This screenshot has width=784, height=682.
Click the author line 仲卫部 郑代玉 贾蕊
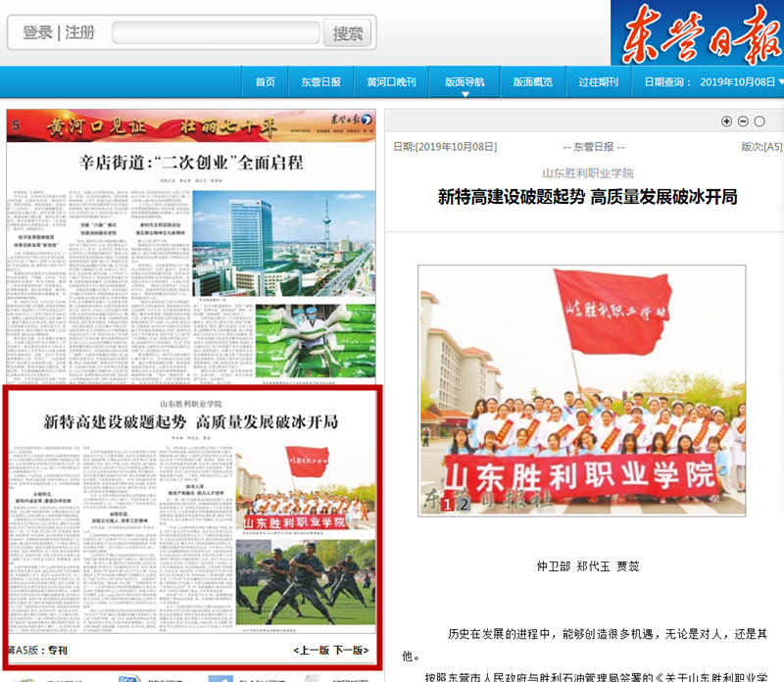pyautogui.click(x=587, y=566)
